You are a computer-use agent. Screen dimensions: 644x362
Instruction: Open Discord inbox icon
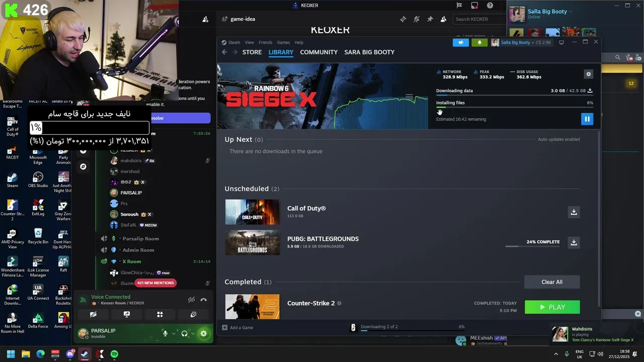click(x=474, y=6)
